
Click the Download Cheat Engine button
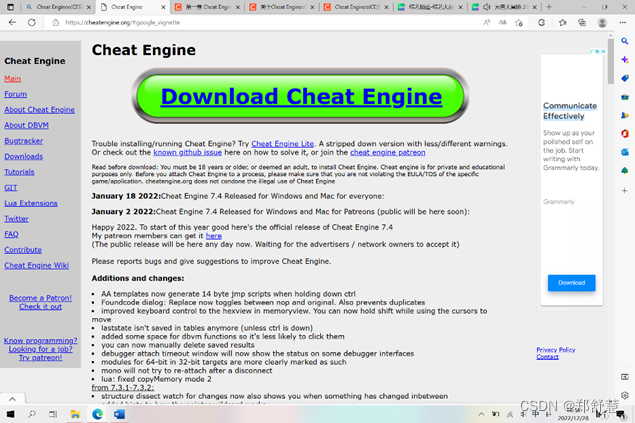pos(301,96)
